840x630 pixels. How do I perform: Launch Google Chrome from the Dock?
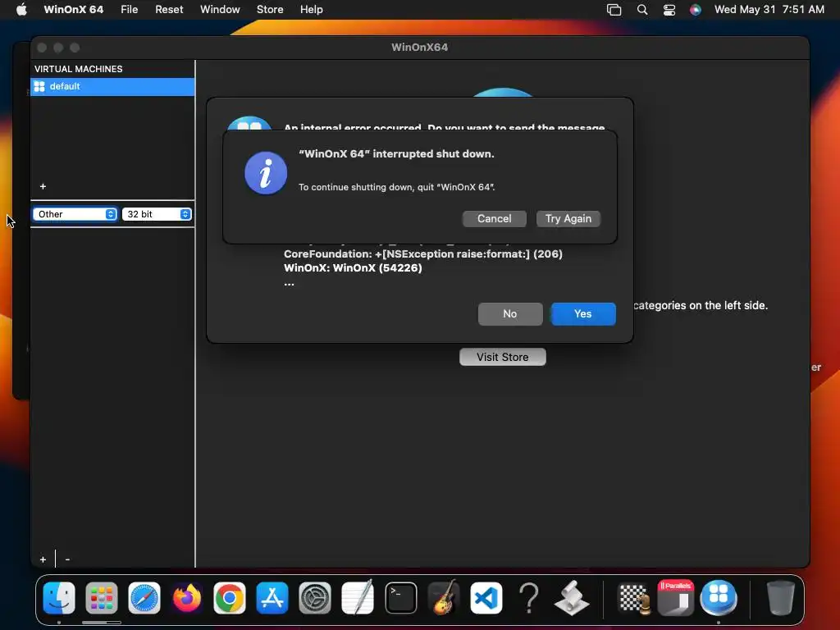coord(230,598)
